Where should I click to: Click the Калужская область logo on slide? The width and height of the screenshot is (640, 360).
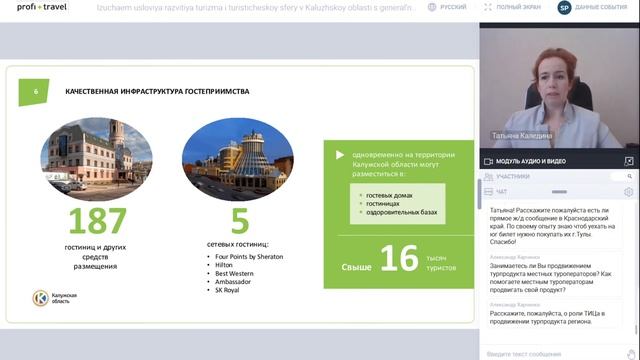click(x=55, y=298)
